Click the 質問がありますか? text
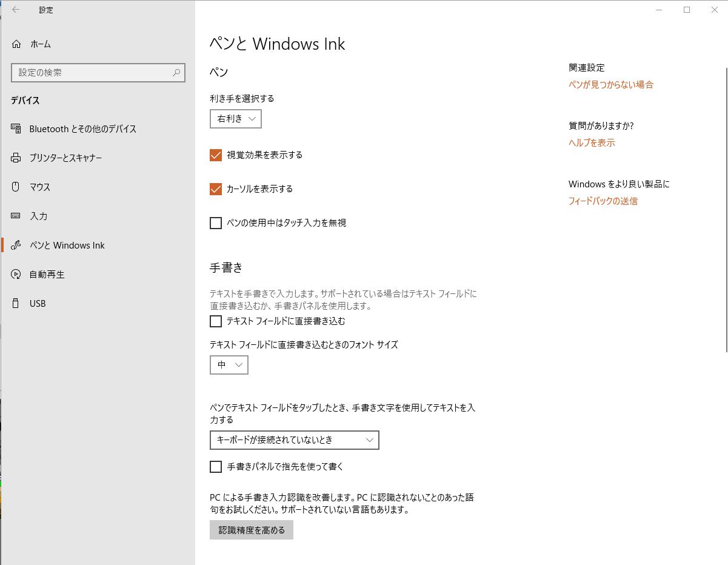The image size is (728, 565). click(x=601, y=126)
